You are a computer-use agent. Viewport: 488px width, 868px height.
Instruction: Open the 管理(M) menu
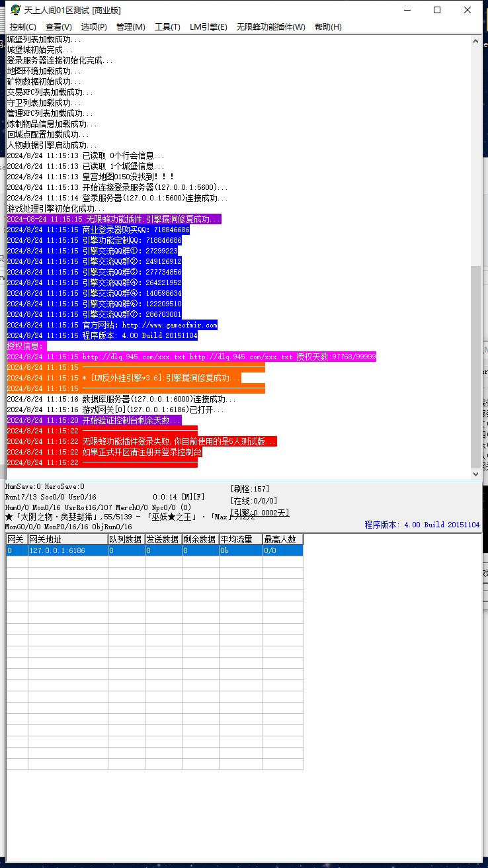pos(130,27)
